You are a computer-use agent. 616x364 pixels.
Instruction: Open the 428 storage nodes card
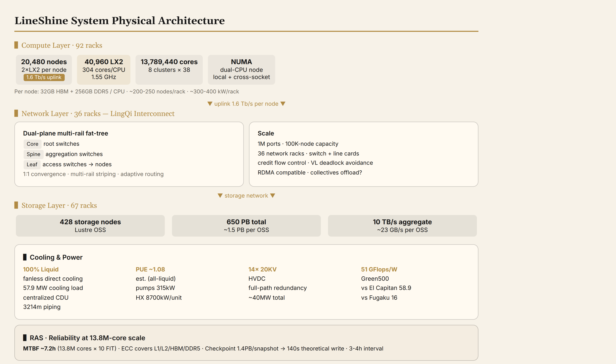(x=90, y=226)
